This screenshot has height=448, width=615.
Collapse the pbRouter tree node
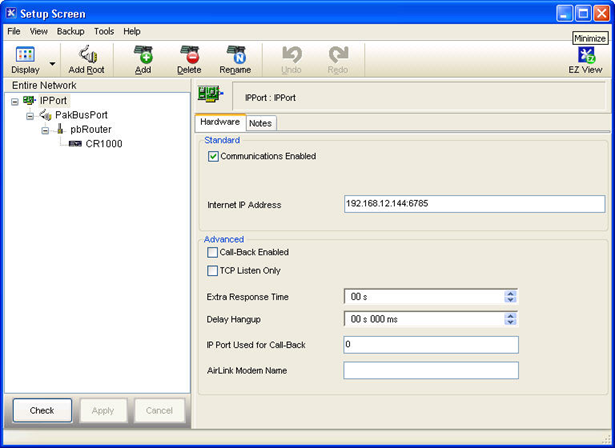point(45,130)
